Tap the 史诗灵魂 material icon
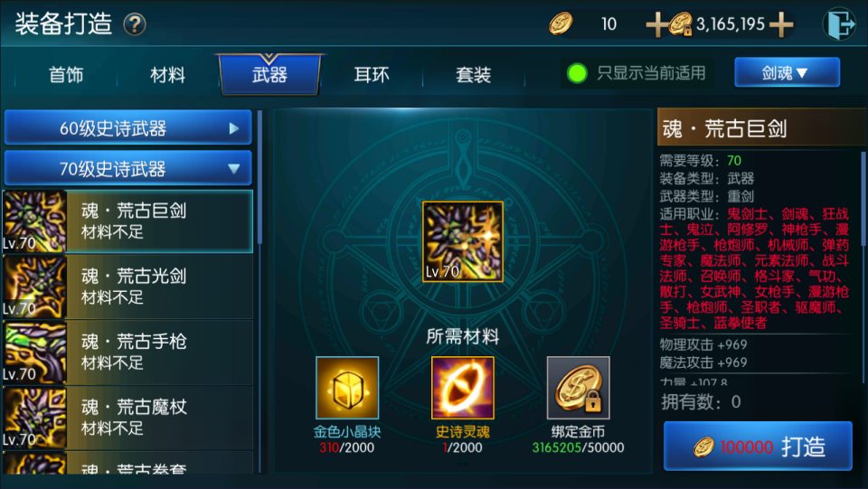The width and height of the screenshot is (868, 489). click(463, 388)
